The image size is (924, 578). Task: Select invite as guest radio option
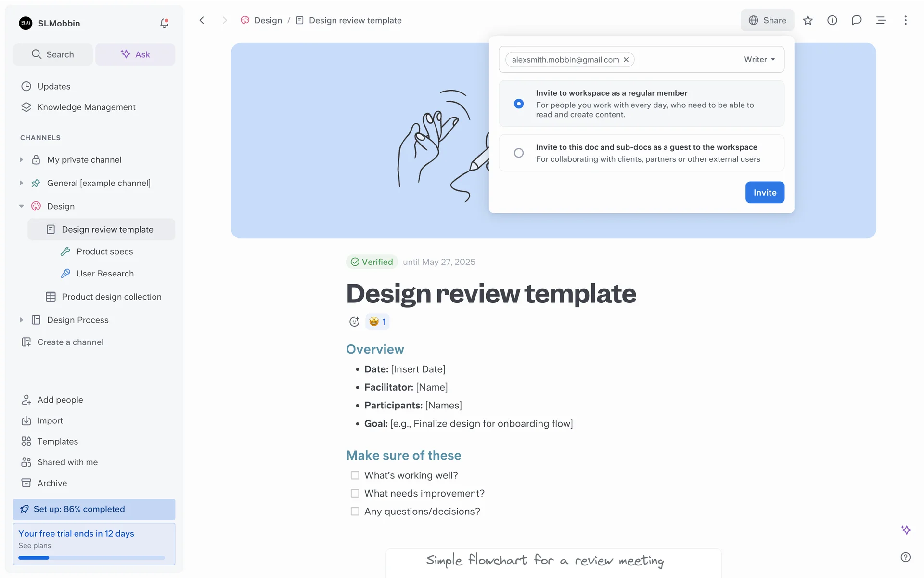pos(519,153)
